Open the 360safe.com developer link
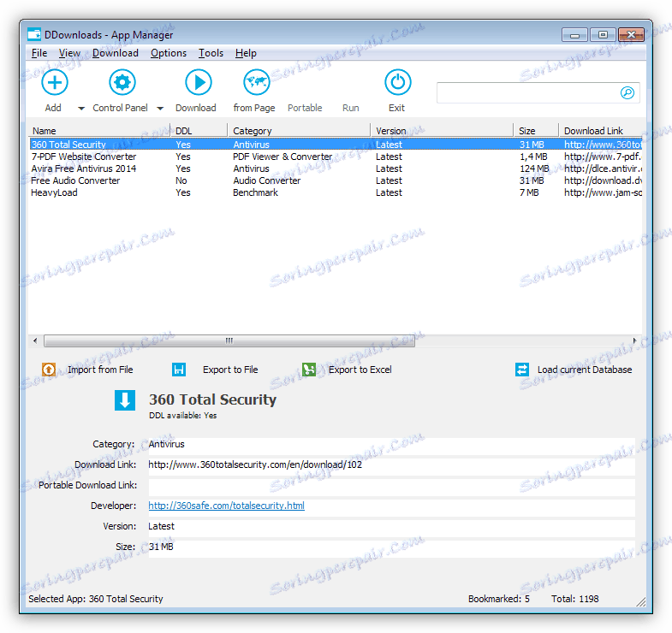 tap(226, 506)
